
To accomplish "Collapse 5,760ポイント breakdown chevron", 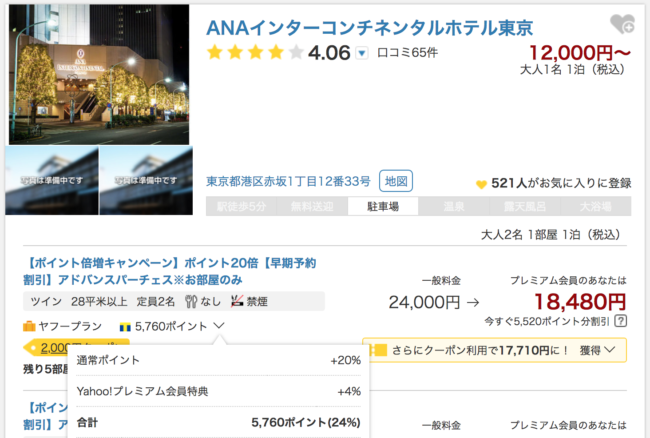I will click(219, 326).
